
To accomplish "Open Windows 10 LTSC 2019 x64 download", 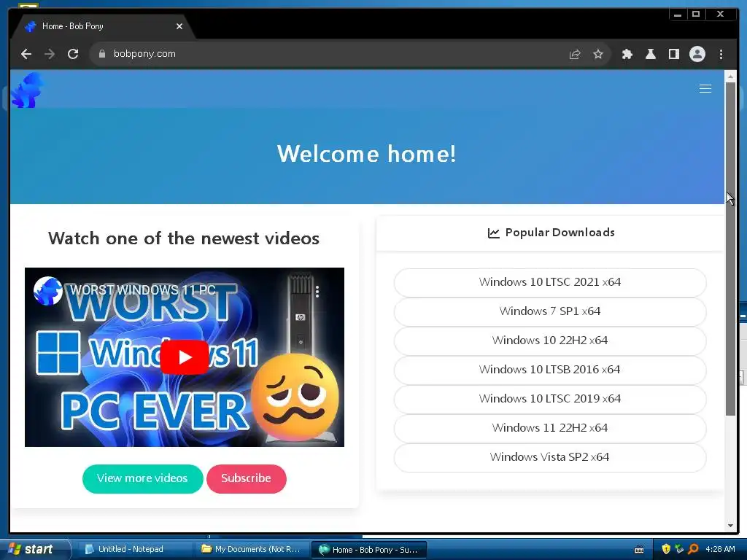I will tap(550, 399).
